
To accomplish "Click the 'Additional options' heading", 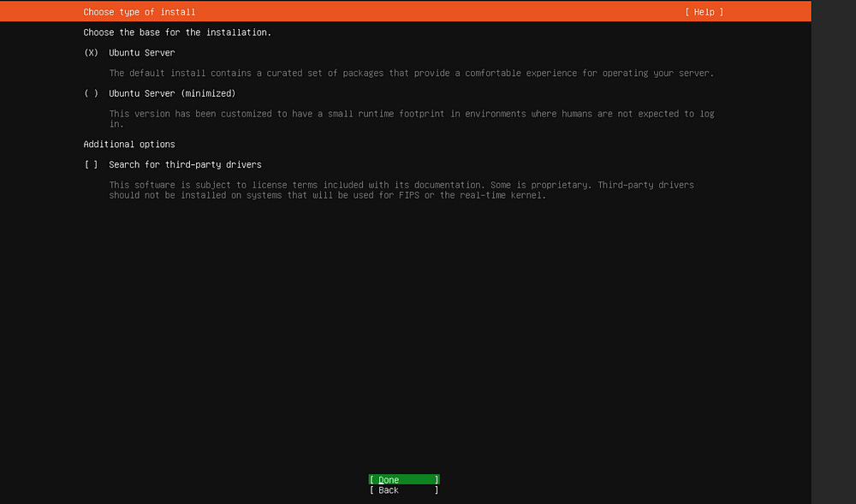I will click(x=129, y=144).
